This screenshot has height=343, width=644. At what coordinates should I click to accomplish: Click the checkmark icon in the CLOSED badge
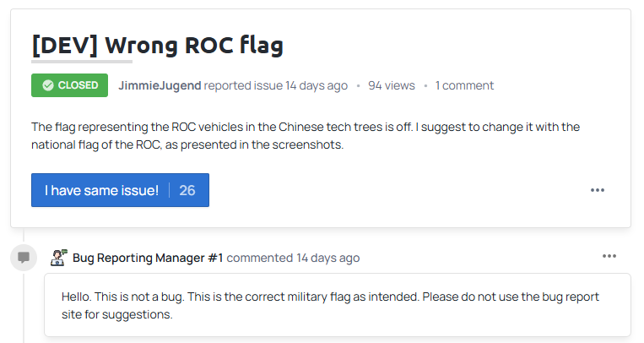[x=48, y=85]
